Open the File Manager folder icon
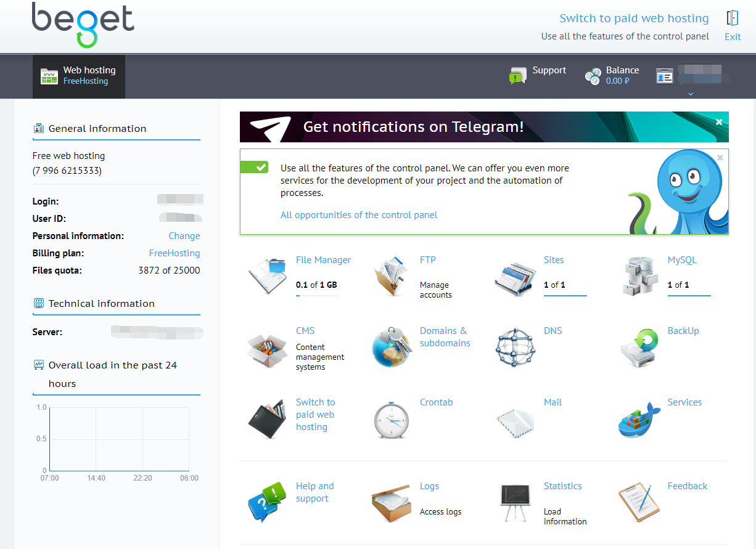 (x=267, y=275)
